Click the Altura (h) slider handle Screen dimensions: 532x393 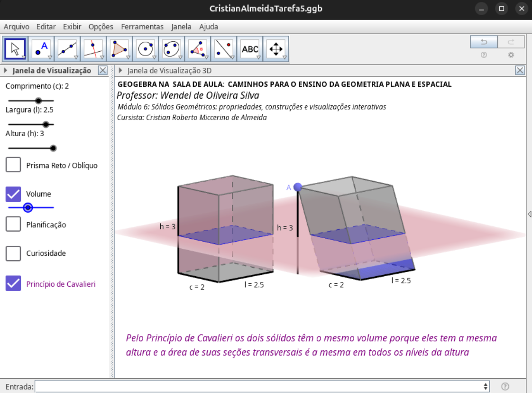[53, 148]
